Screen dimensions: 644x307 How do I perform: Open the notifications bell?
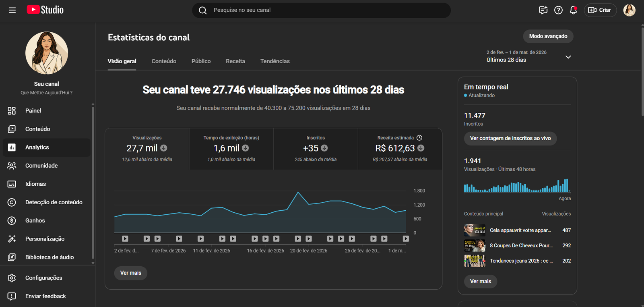pos(573,10)
